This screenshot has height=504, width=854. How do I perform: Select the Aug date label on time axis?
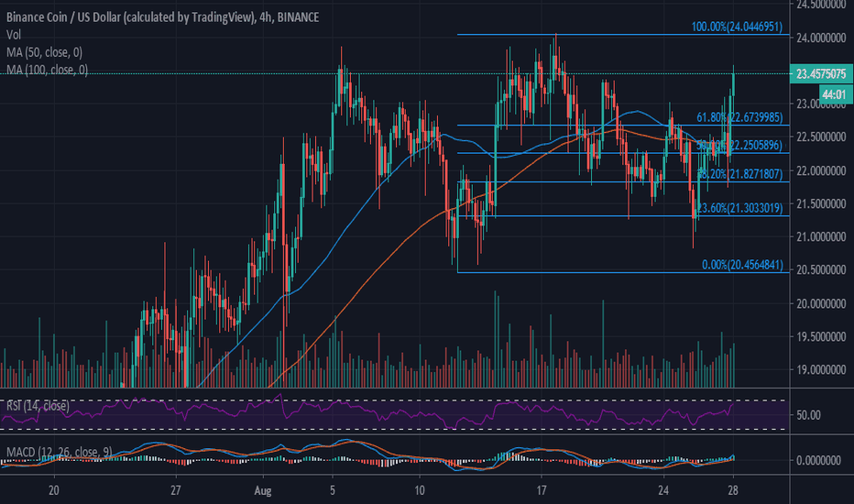262,490
